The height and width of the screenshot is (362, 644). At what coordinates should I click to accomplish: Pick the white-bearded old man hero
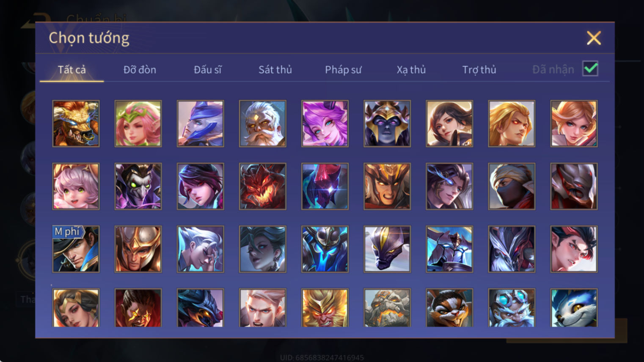click(x=262, y=123)
